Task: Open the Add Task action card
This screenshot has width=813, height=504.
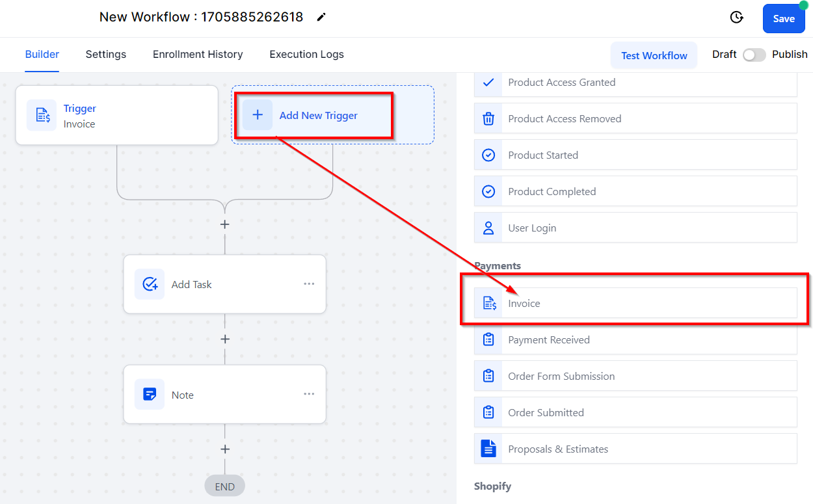Action: click(x=224, y=284)
